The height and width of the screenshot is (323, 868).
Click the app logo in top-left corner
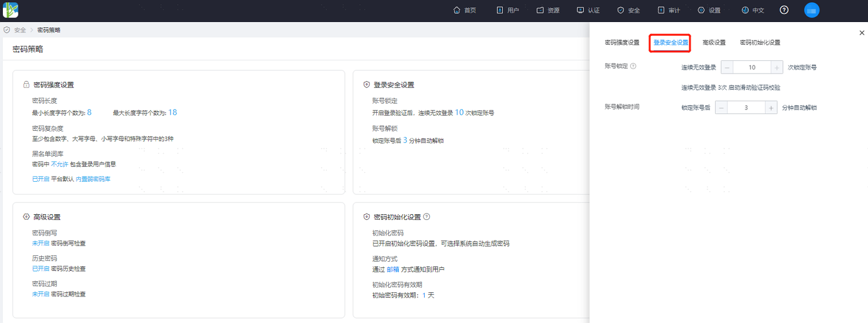coord(10,10)
